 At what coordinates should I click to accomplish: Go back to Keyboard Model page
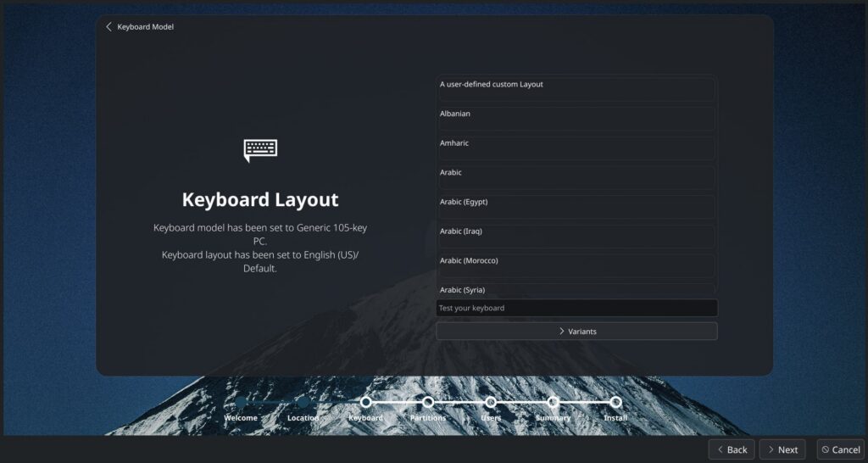140,26
